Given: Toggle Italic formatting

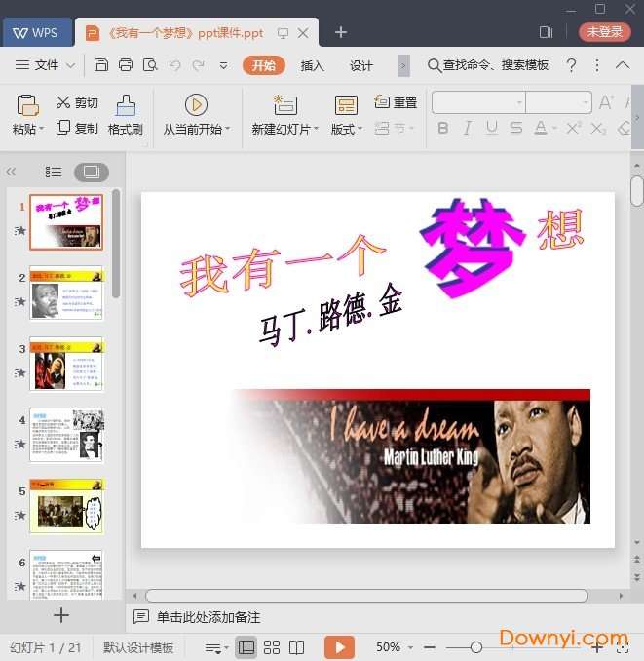Looking at the screenshot, I should click(467, 128).
